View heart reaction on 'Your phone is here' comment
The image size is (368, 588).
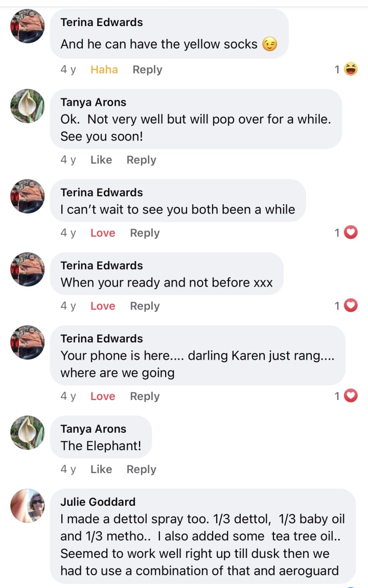(x=351, y=395)
